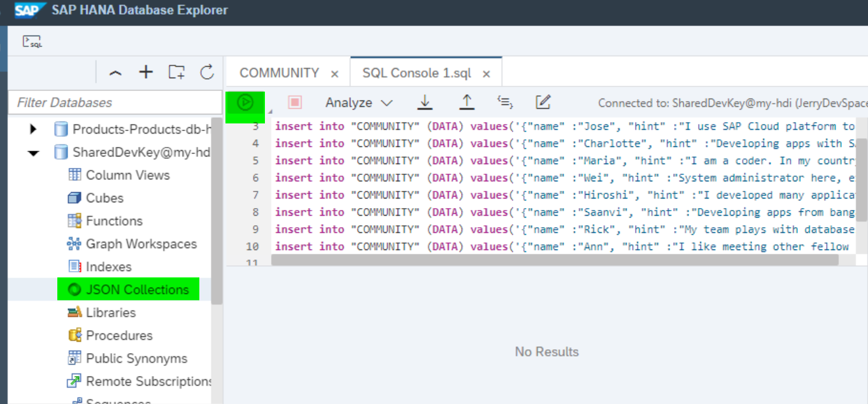Open Libraries in the catalog
Screen dimensions: 868x404
click(x=111, y=312)
